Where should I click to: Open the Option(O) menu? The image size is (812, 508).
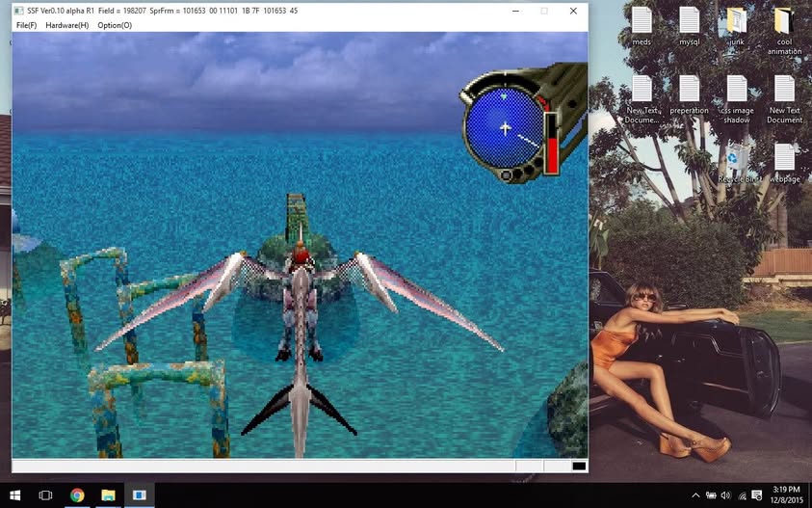115,25
